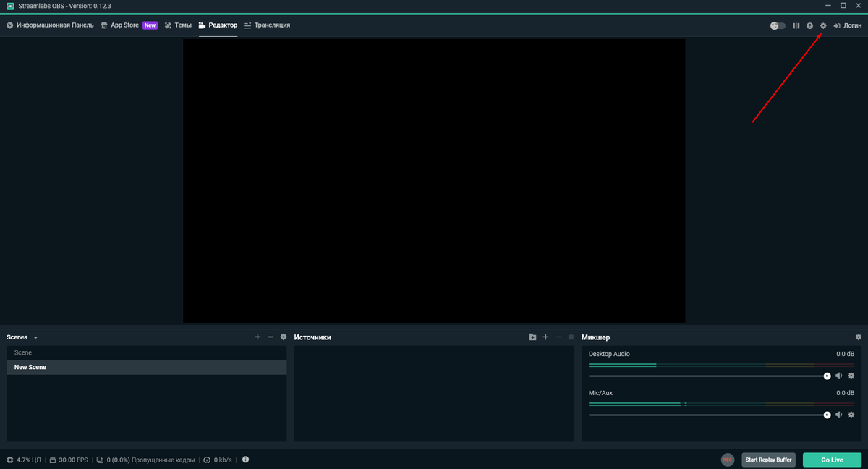
Task: Add a new source with plus icon
Action: pos(545,337)
